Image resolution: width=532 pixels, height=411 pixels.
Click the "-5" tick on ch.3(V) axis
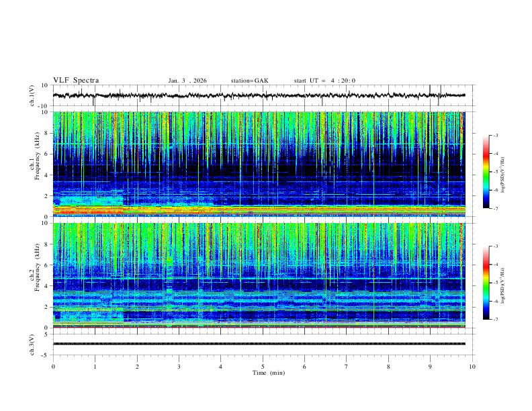coord(46,355)
